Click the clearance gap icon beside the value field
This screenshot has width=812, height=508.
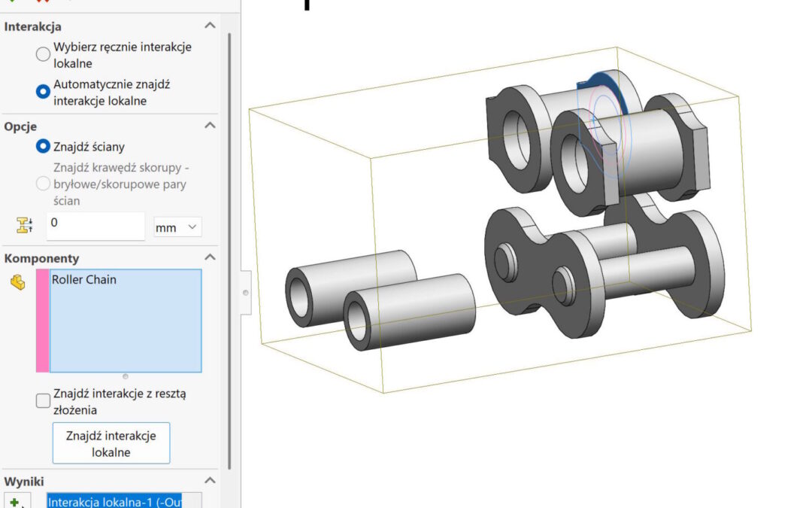(24, 225)
